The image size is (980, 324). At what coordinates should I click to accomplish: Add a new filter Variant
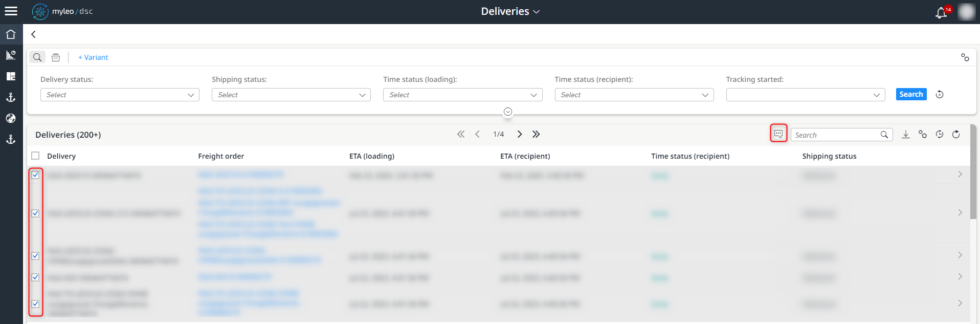pyautogui.click(x=93, y=57)
